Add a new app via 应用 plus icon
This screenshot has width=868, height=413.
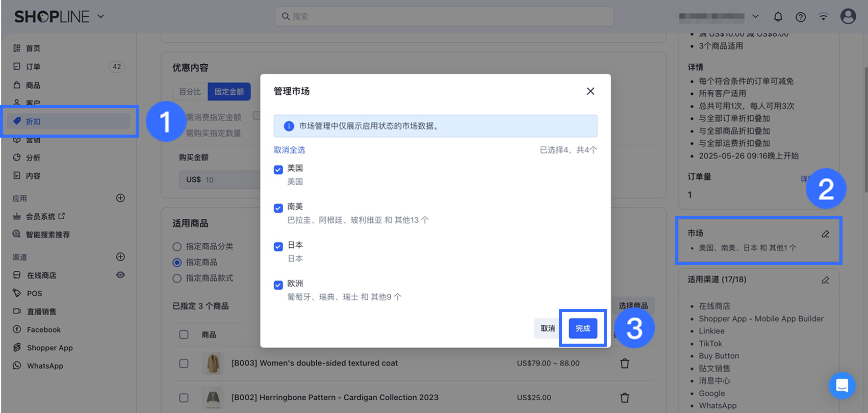(120, 198)
